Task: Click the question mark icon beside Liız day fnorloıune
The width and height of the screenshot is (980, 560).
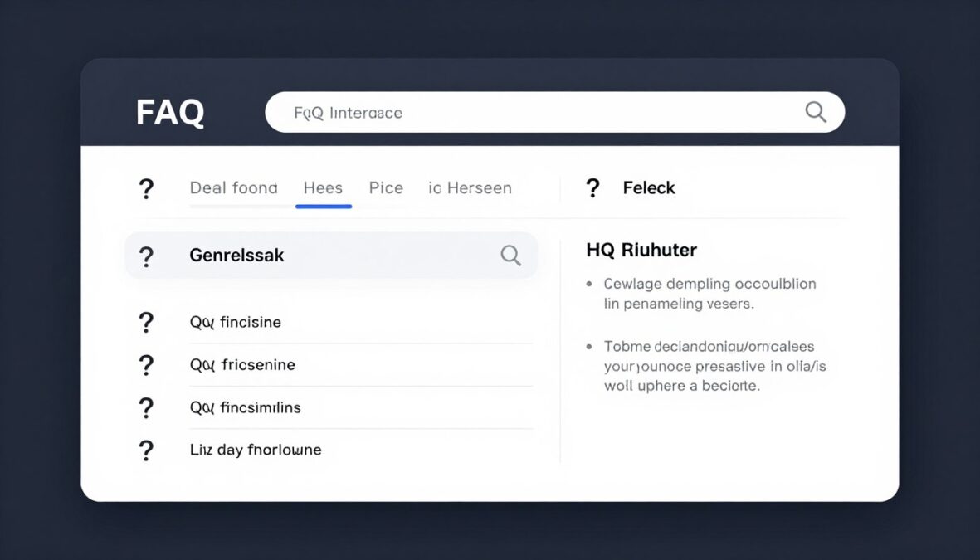Action: [146, 450]
